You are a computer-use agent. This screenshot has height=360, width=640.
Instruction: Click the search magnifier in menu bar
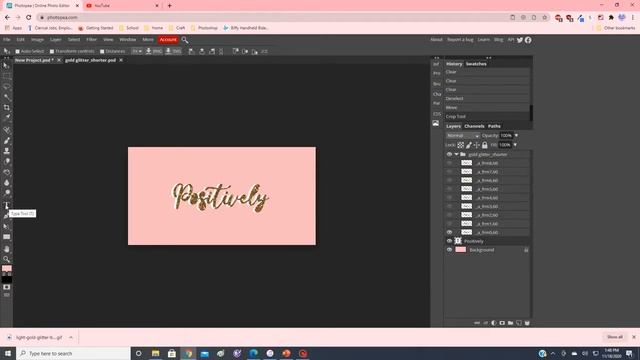point(185,40)
